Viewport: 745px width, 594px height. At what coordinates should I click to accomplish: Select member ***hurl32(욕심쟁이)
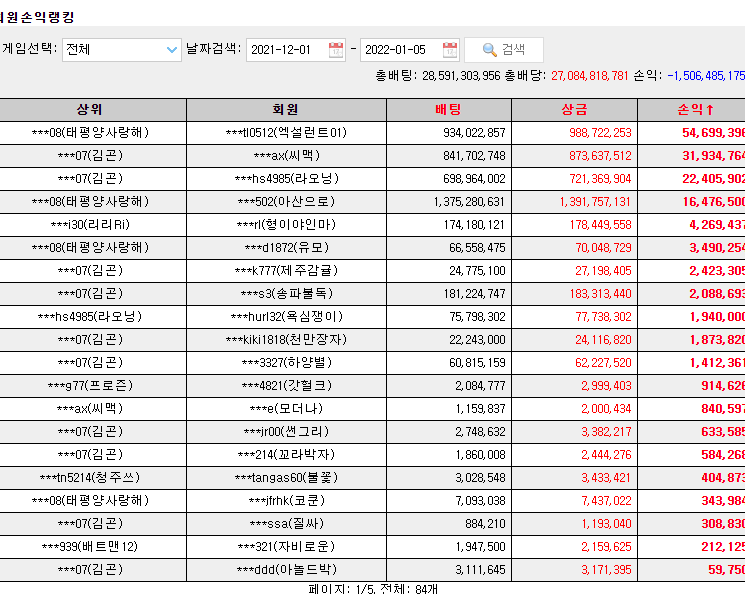(287, 316)
